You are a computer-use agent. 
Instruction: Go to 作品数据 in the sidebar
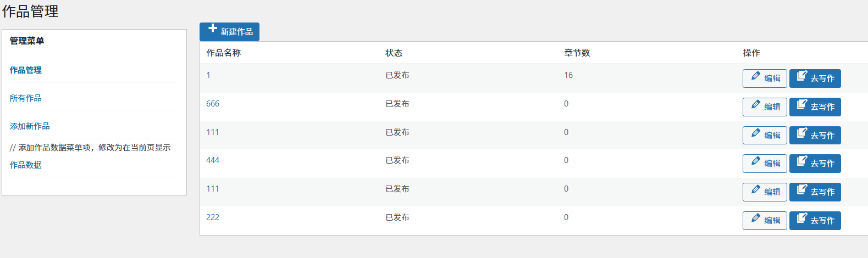click(26, 165)
